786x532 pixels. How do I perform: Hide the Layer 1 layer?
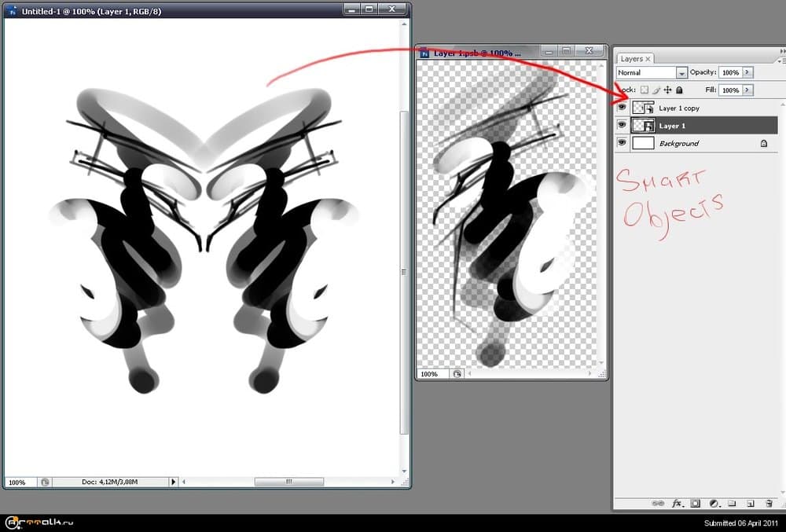(x=622, y=126)
